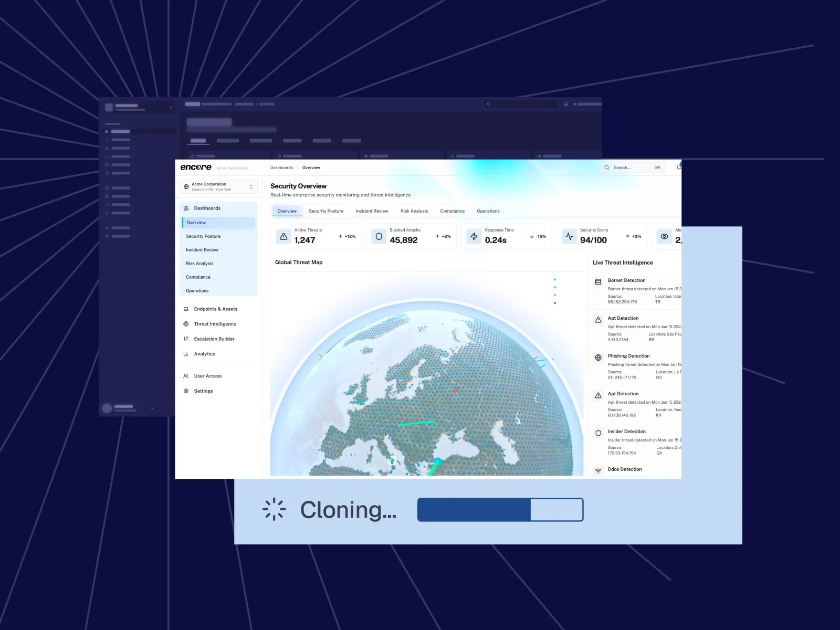Click the Dashboards grid icon in sidebar
The image size is (840, 630).
click(x=186, y=208)
